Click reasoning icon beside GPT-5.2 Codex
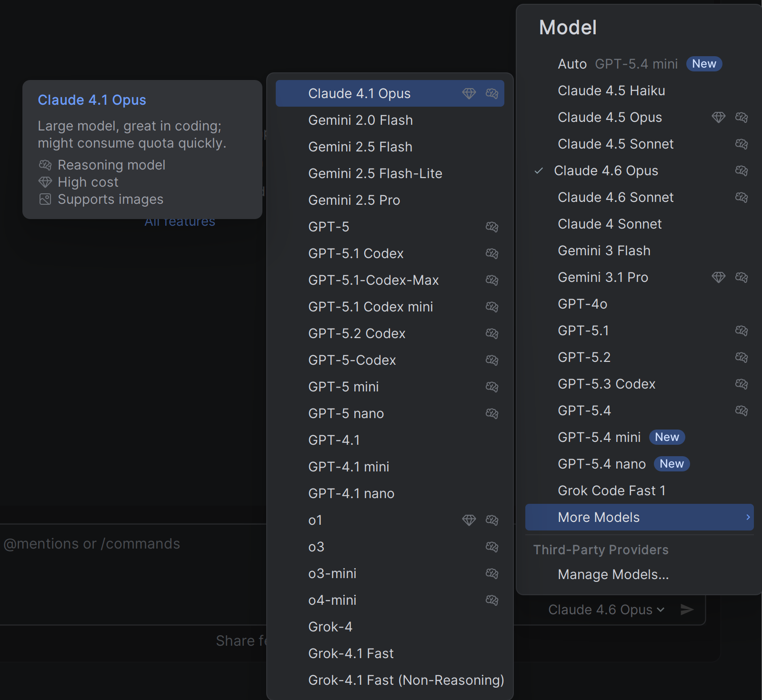 [x=492, y=333]
